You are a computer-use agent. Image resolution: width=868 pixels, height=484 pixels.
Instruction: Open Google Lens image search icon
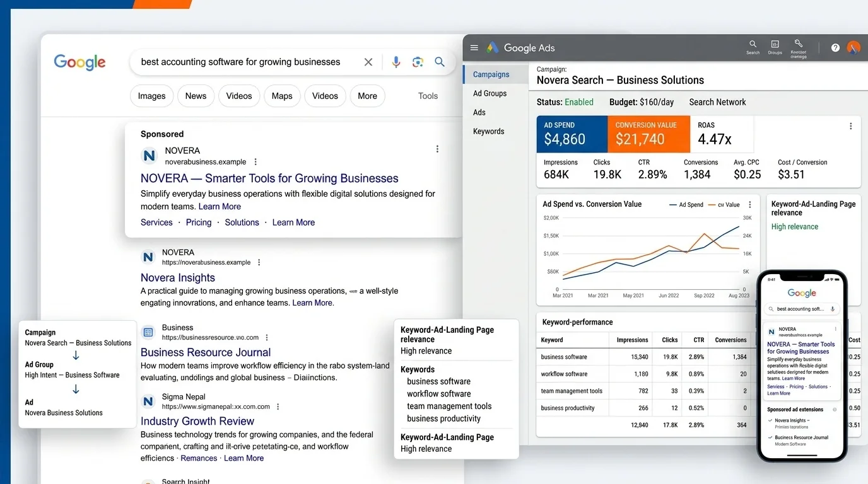(418, 62)
